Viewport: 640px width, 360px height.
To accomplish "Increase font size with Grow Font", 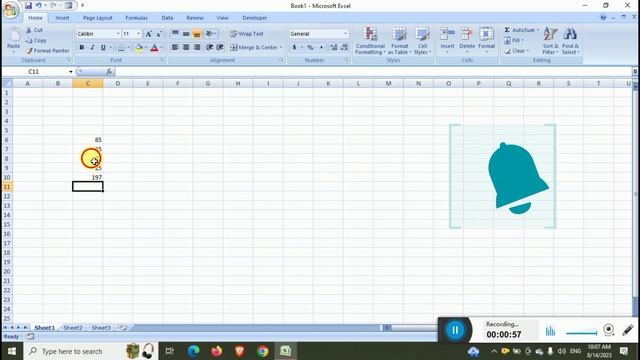I will tap(149, 34).
